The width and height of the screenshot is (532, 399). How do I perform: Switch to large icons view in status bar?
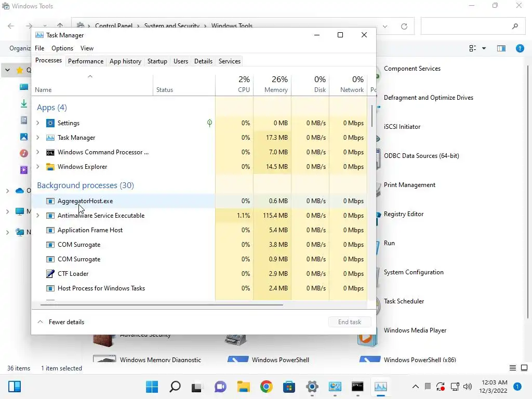pos(524,368)
